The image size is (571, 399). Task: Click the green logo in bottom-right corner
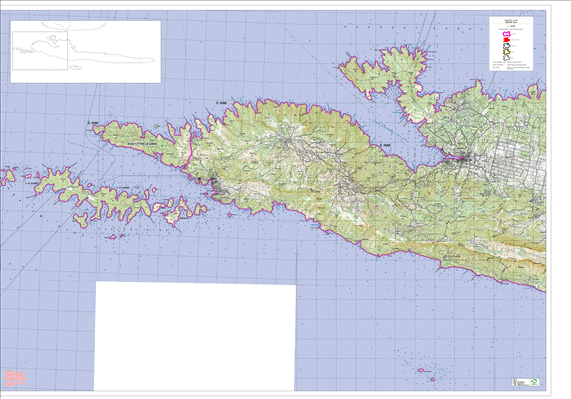tap(534, 382)
